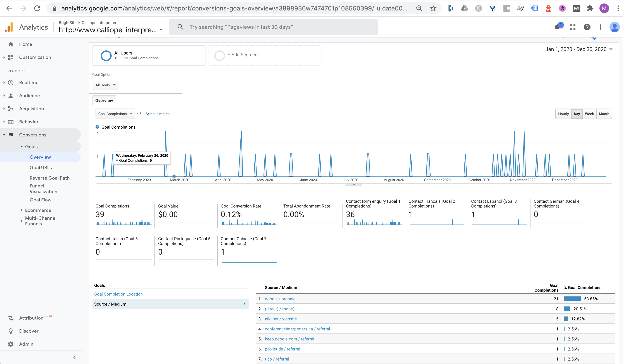The width and height of the screenshot is (623, 364).
Task: Click the Home icon in sidebar
Action: tap(11, 44)
